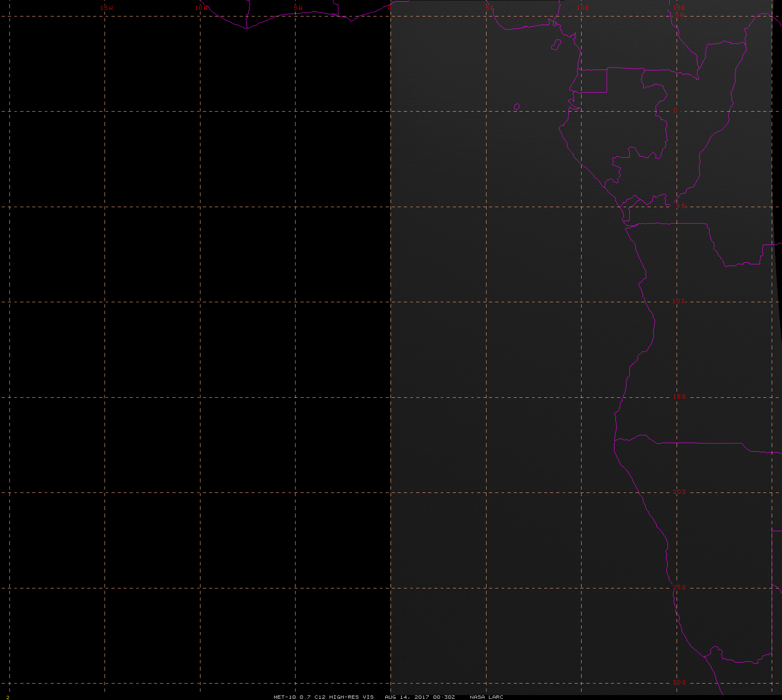The width and height of the screenshot is (782, 700).
Task: Click the 10E longitude label
Action: coord(583,8)
